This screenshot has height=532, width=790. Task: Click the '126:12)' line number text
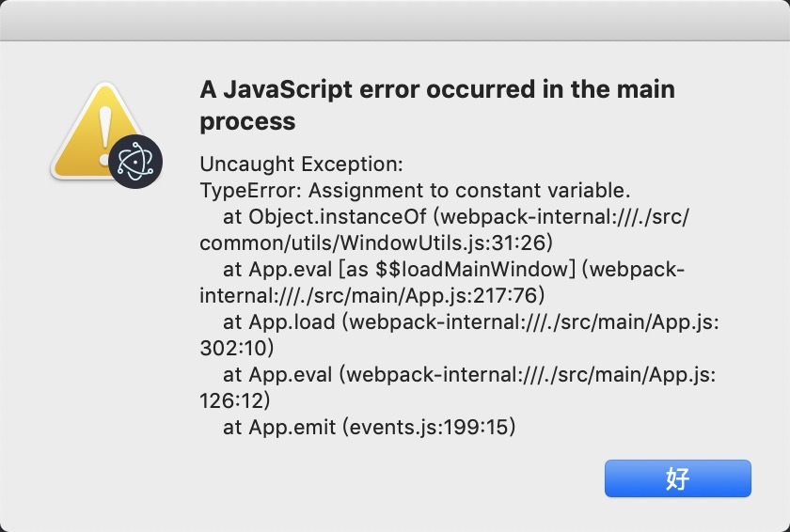click(235, 401)
